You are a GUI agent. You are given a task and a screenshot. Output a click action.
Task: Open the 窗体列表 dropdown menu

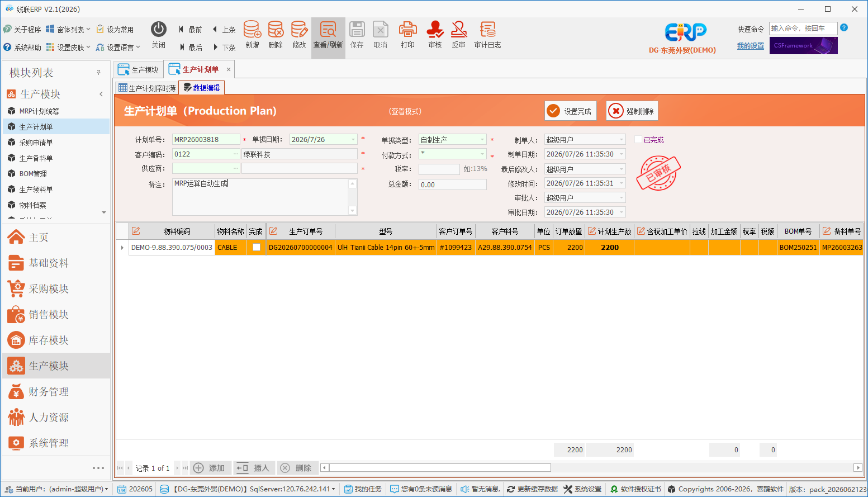(68, 30)
